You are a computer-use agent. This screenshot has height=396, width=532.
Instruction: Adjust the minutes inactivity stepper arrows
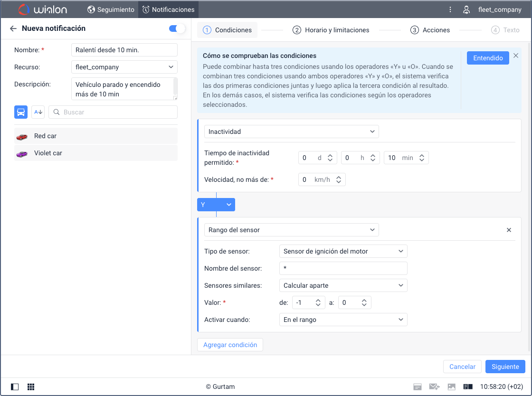422,158
